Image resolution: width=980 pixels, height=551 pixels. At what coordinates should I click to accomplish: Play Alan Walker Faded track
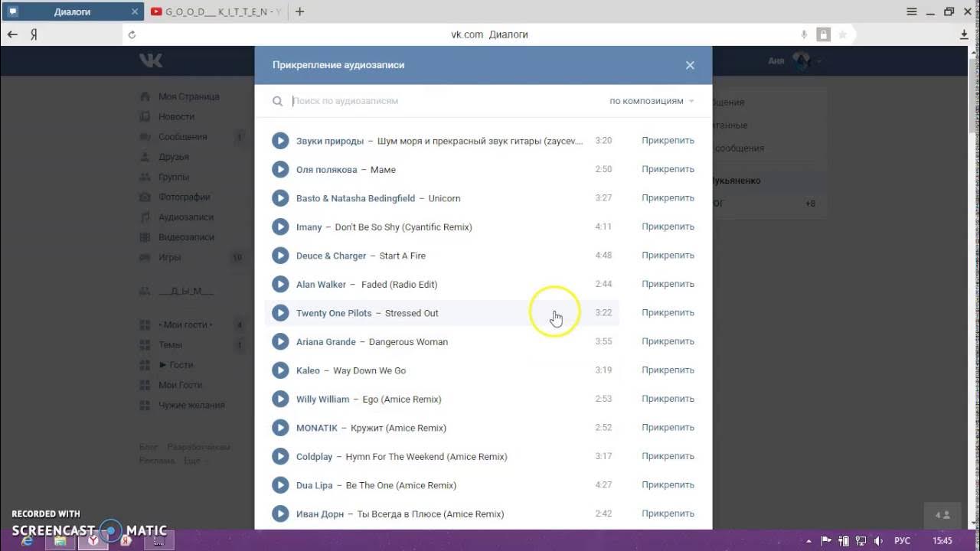click(280, 284)
